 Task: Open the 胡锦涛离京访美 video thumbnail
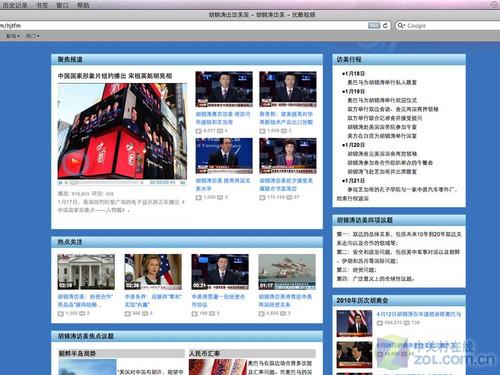click(224, 89)
